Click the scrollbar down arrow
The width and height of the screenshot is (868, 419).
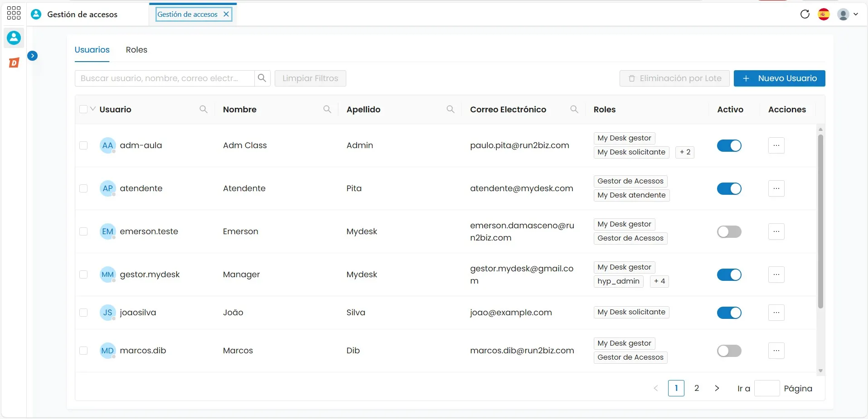pos(820,371)
